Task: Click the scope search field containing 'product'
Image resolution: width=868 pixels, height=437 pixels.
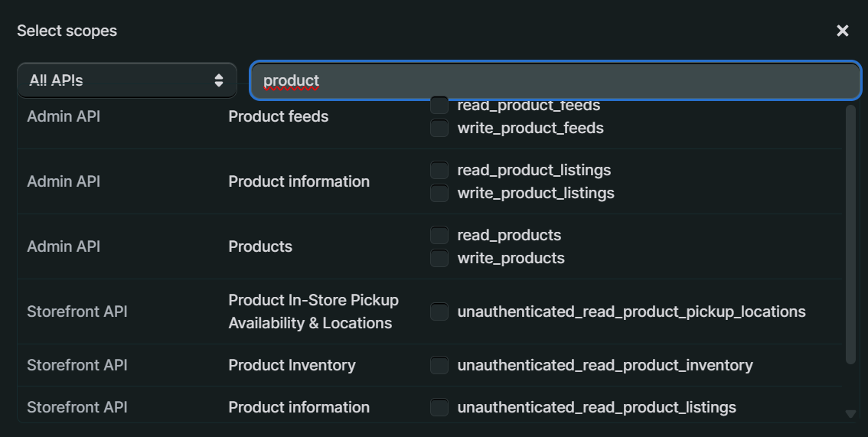Action: pyautogui.click(x=555, y=80)
